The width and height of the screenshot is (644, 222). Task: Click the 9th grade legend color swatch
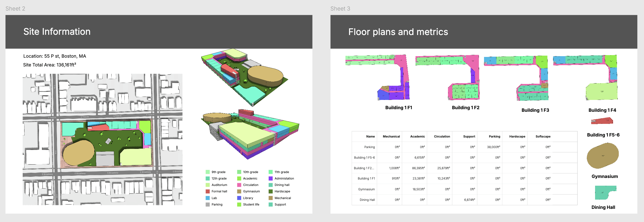[208, 172]
